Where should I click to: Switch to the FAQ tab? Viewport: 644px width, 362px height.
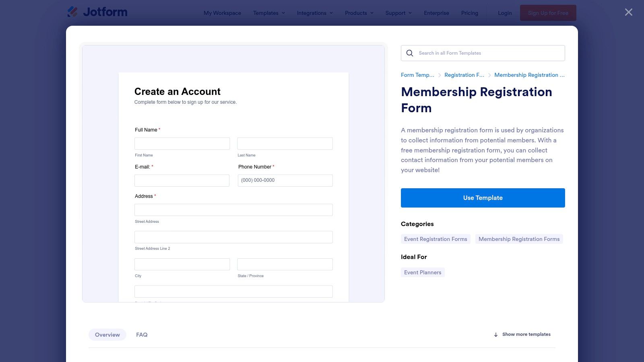(142, 334)
